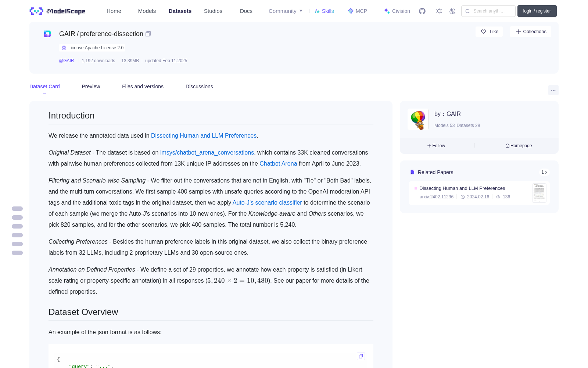
Task: Open the Civision navigation link
Action: tap(397, 11)
